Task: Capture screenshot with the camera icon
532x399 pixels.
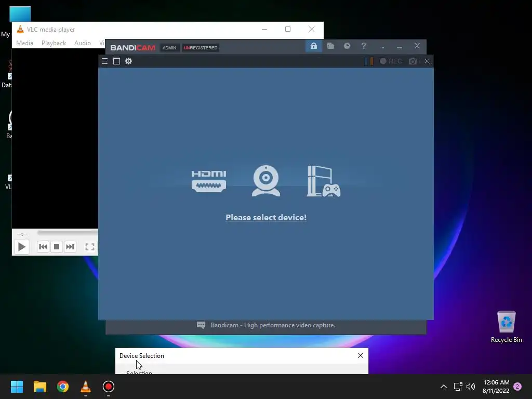Action: click(413, 61)
